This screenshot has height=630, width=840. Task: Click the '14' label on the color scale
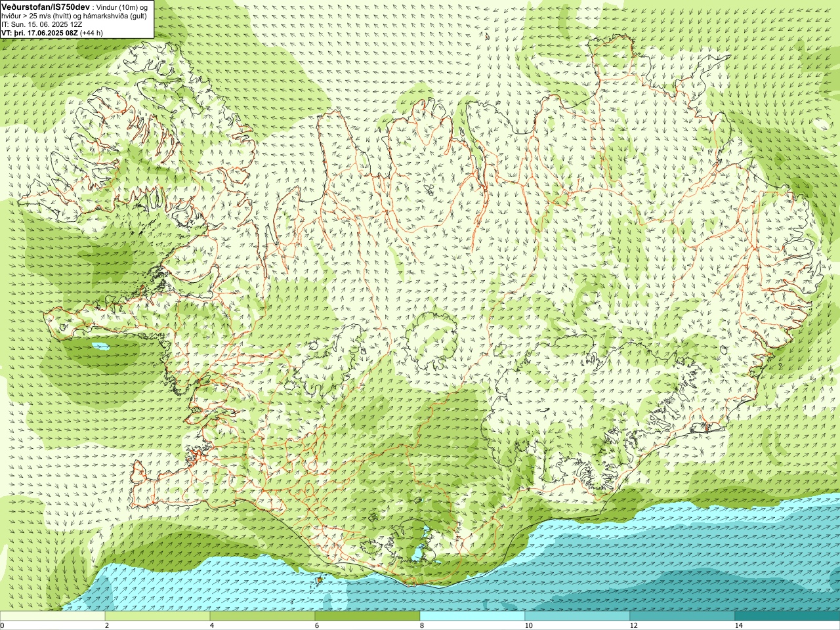pos(738,625)
